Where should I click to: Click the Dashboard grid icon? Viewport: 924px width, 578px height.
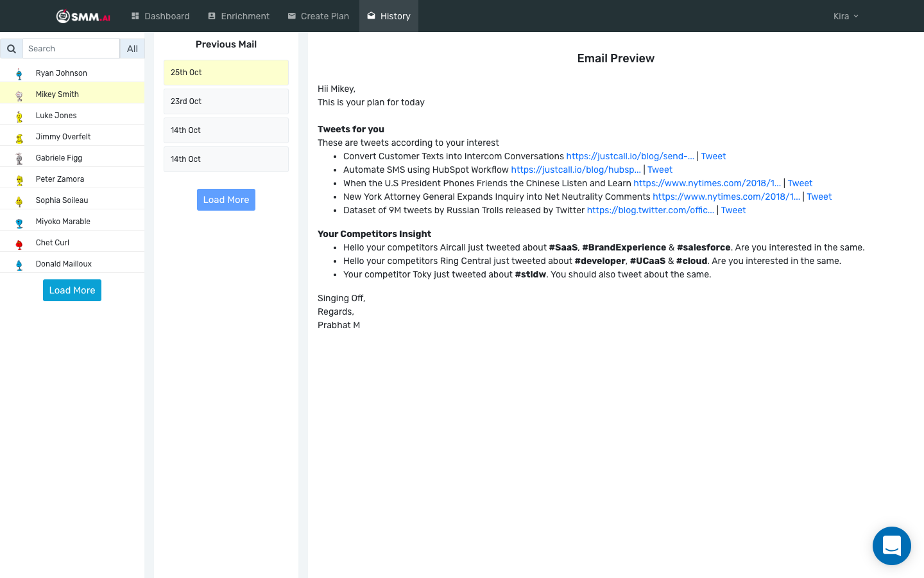click(x=135, y=16)
